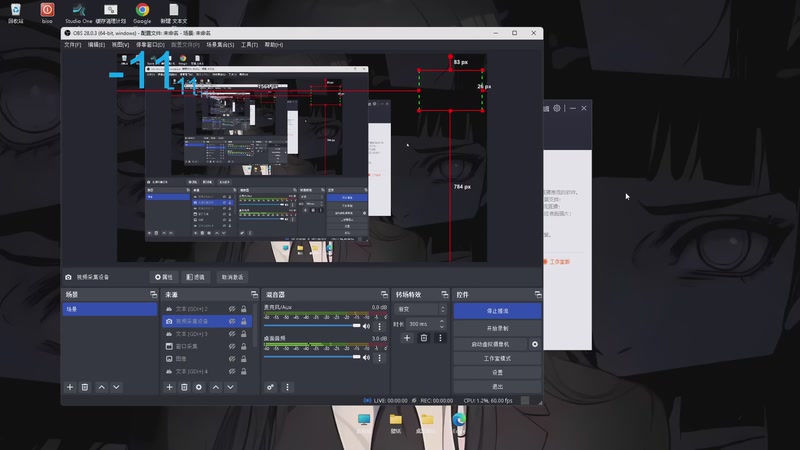Add a transition with the plus icon
Image resolution: width=800 pixels, height=450 pixels.
point(407,338)
